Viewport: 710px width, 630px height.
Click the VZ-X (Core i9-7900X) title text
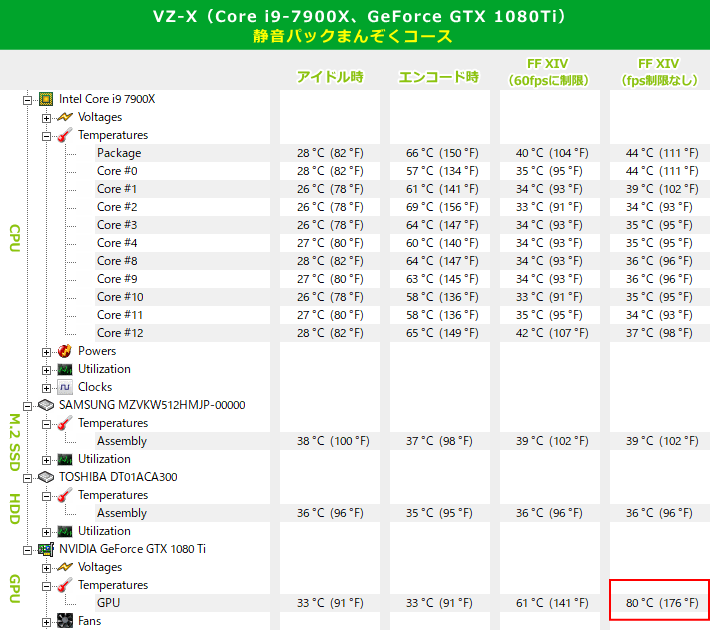tap(359, 16)
